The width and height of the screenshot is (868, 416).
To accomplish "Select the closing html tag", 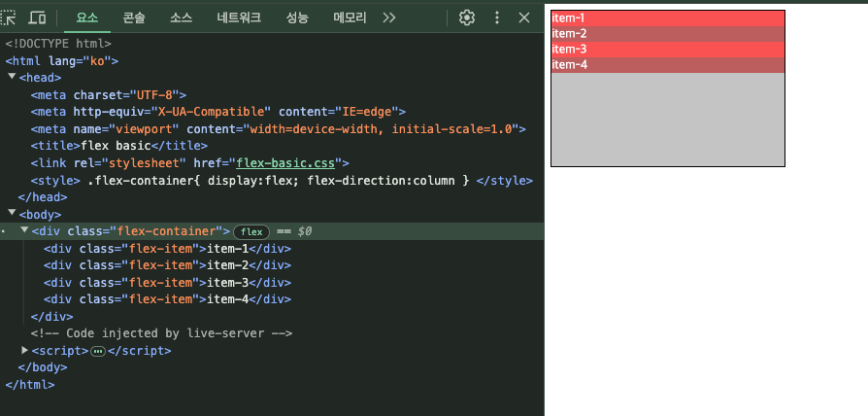I will pos(30,385).
